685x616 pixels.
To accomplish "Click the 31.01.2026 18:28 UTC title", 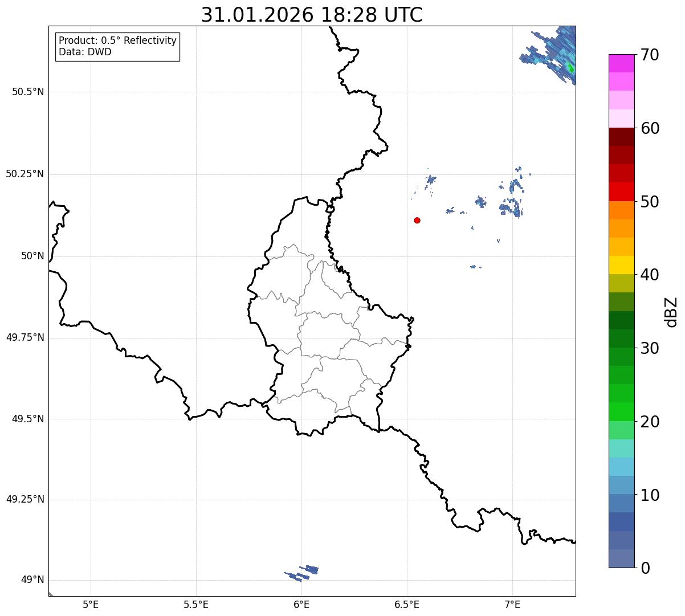I will [312, 15].
